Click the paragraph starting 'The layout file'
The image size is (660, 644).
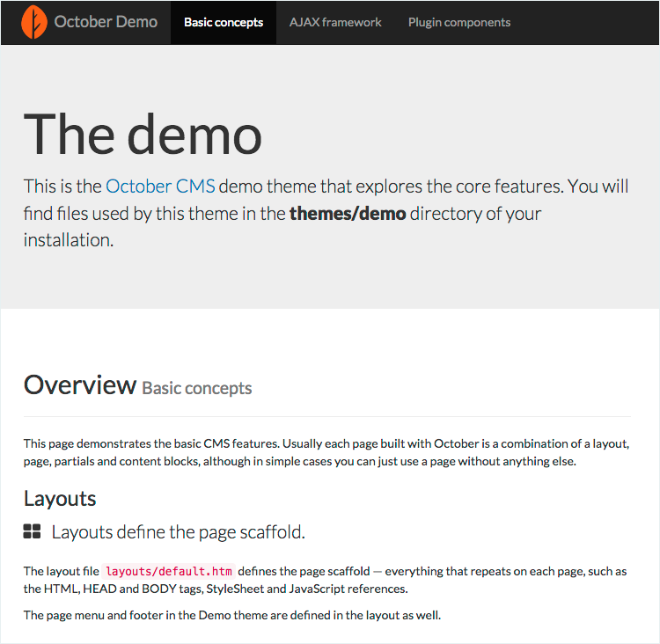tap(325, 580)
